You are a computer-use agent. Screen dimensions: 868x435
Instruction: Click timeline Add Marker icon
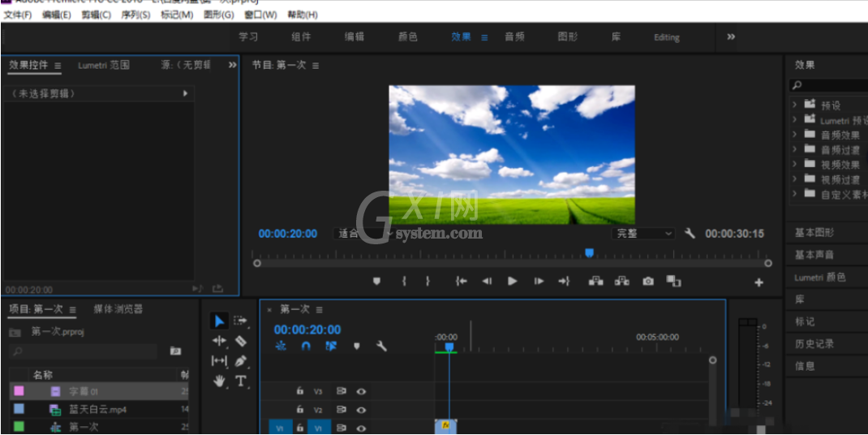(x=356, y=347)
